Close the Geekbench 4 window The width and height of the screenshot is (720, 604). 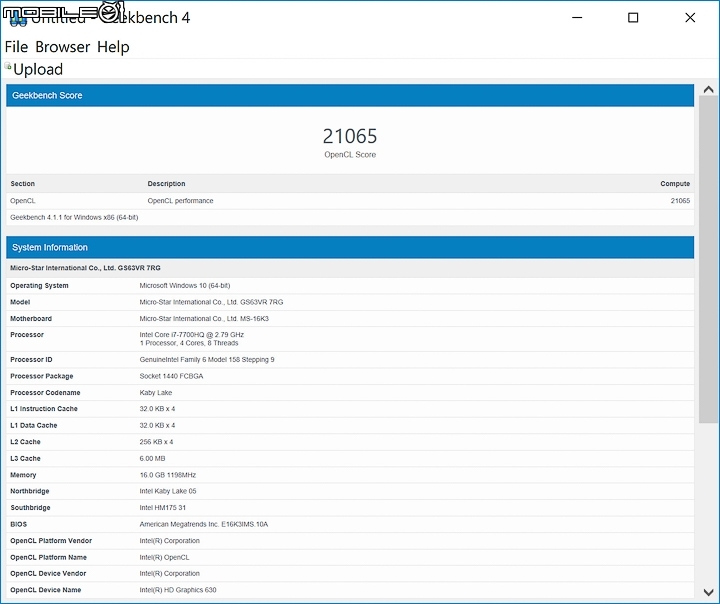pyautogui.click(x=690, y=17)
